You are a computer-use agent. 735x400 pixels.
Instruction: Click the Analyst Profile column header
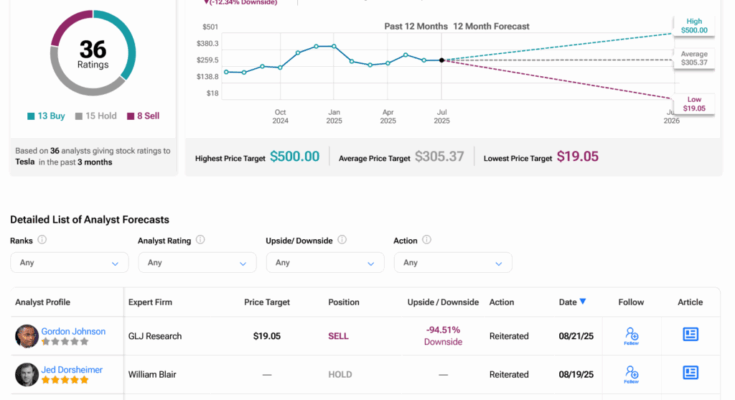pyautogui.click(x=43, y=302)
